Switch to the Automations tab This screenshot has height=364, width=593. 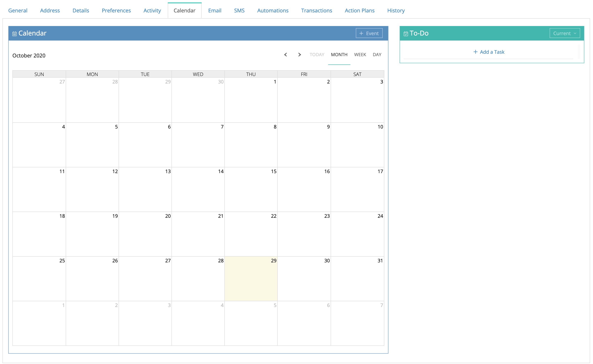click(x=273, y=11)
